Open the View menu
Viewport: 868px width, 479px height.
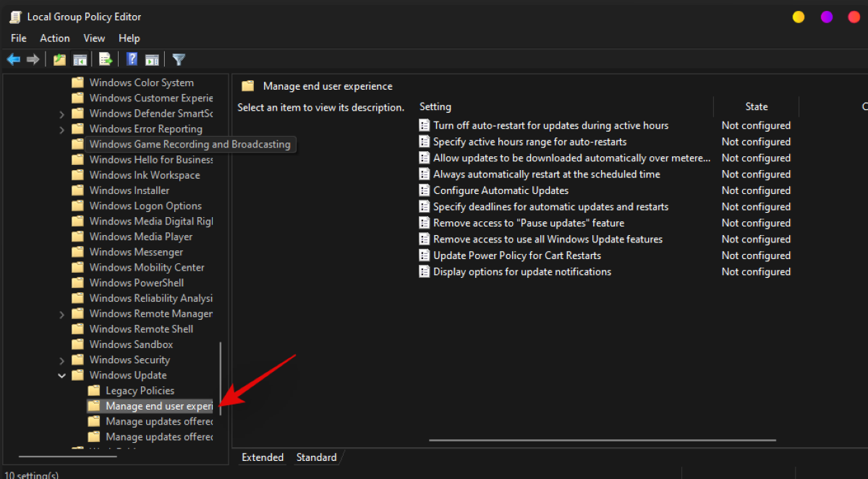coord(94,38)
